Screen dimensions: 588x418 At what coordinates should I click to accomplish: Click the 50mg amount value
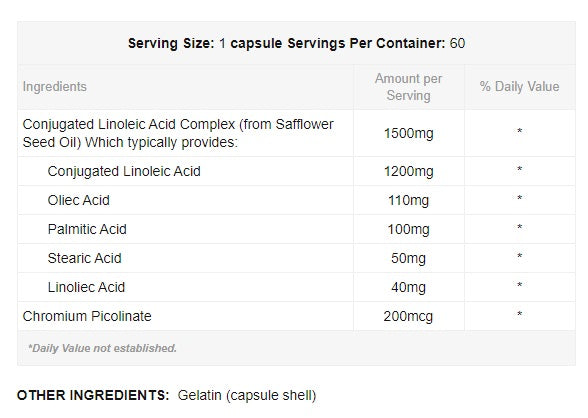[408, 259]
